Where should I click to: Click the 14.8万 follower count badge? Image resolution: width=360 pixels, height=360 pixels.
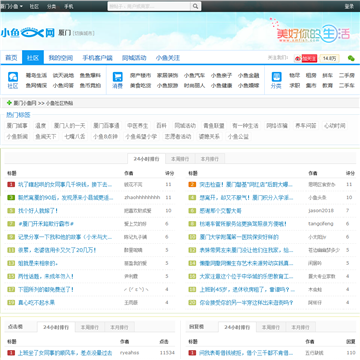329,59
